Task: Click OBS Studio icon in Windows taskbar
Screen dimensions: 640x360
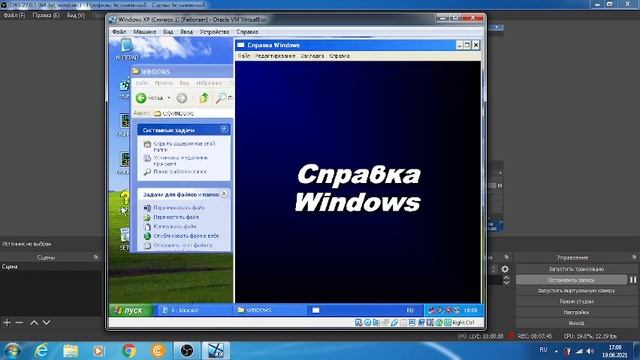Action: point(187,351)
